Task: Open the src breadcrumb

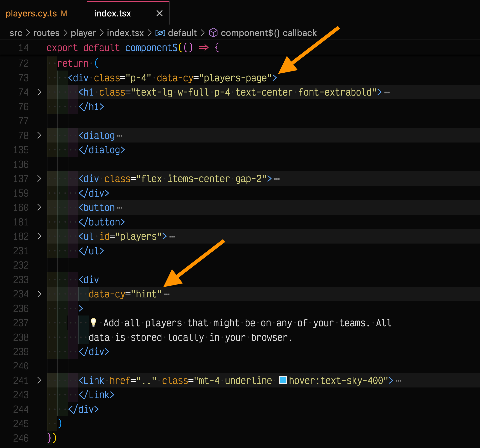Action: click(16, 33)
